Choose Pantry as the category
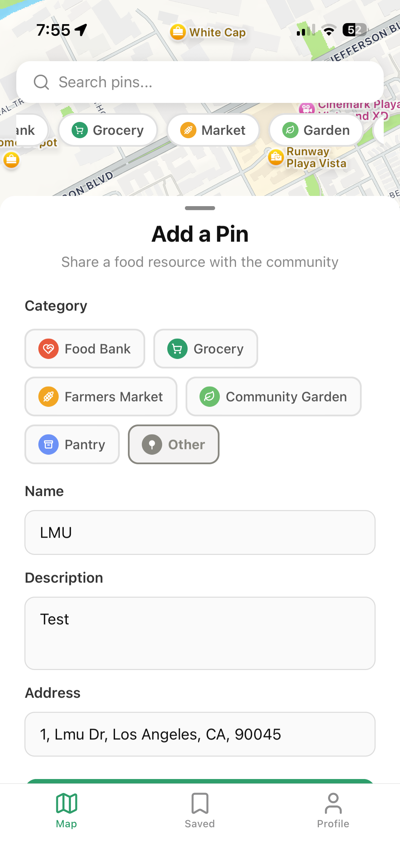The width and height of the screenshot is (400, 868). click(72, 445)
